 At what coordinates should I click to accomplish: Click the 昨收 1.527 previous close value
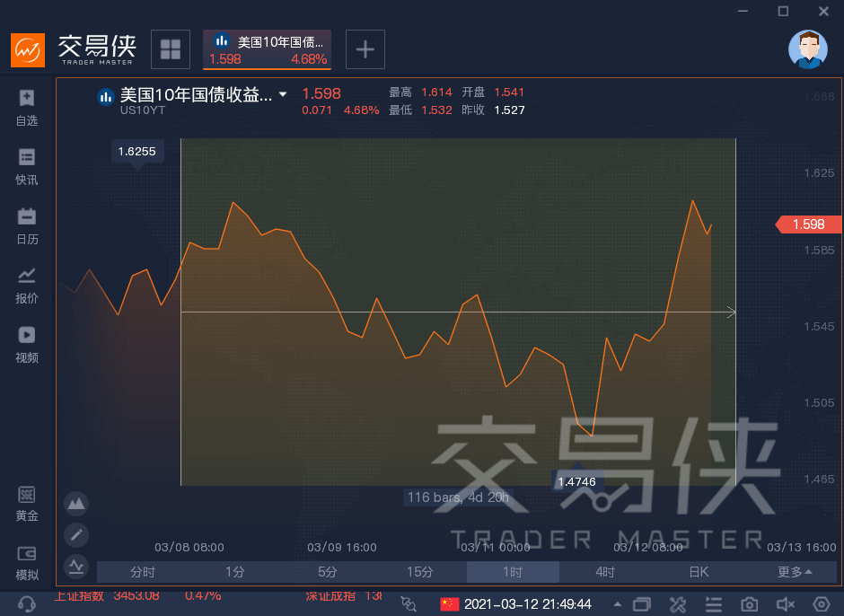(x=509, y=110)
